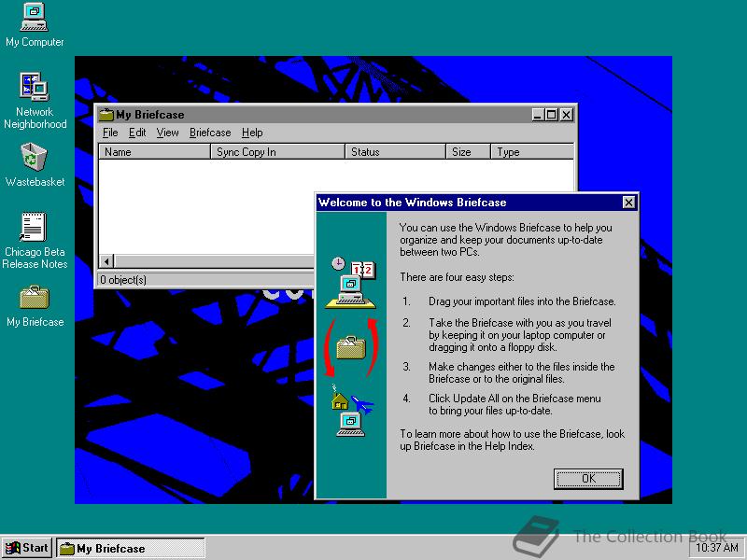Click the left scroll arrow in My Briefcase
747x560 pixels.
coord(106,261)
